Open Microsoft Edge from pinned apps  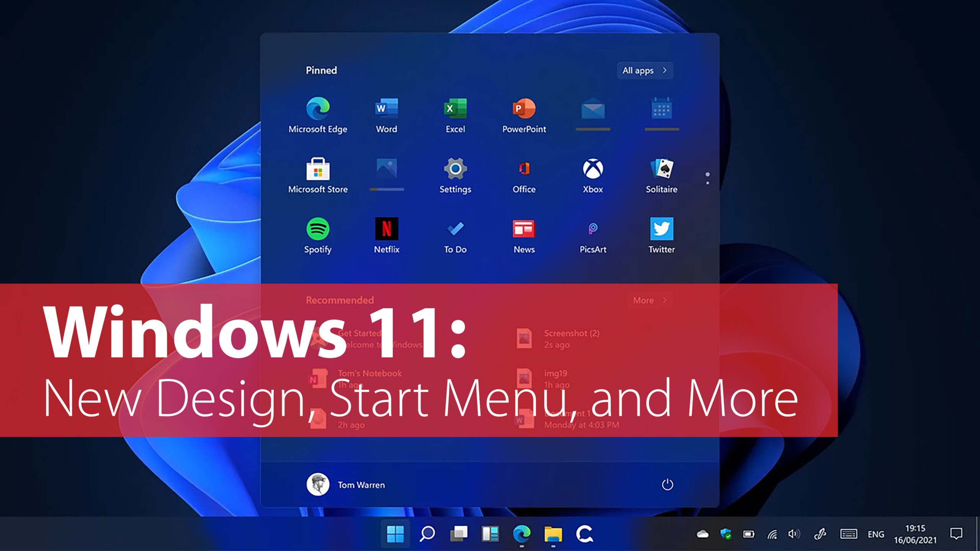click(318, 115)
